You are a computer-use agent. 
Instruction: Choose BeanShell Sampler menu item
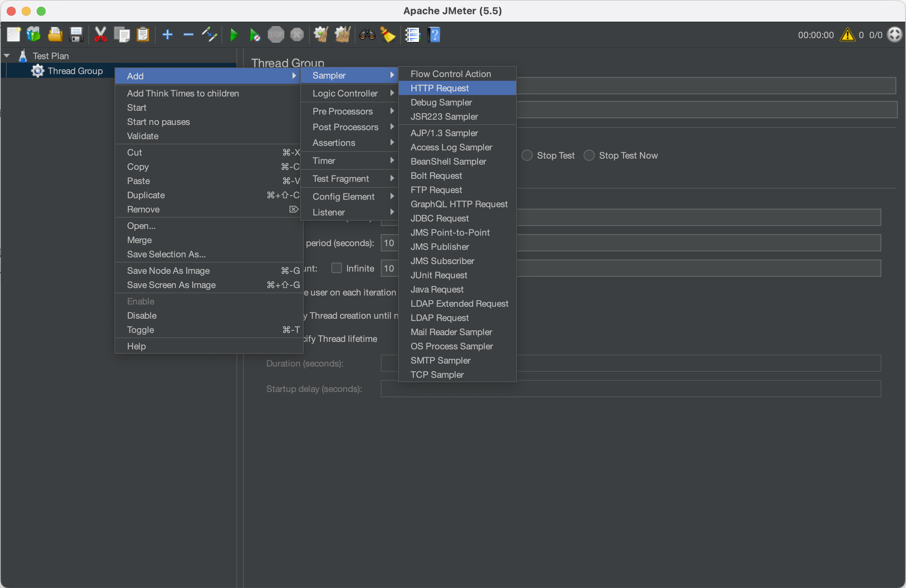(x=457, y=161)
